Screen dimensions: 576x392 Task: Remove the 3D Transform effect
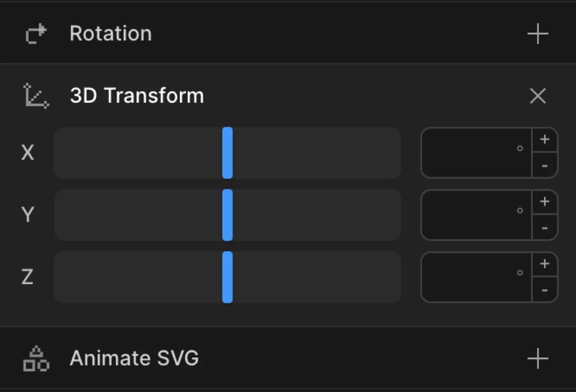pyautogui.click(x=538, y=96)
